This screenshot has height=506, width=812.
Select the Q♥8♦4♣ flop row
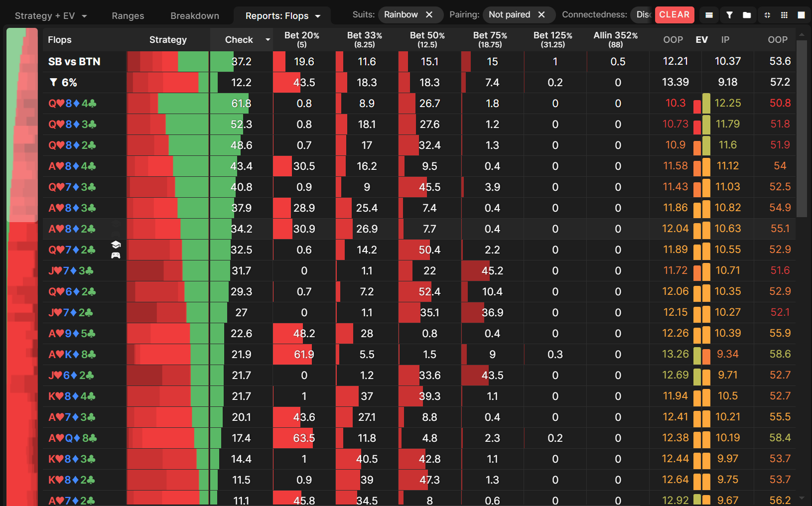click(418, 104)
